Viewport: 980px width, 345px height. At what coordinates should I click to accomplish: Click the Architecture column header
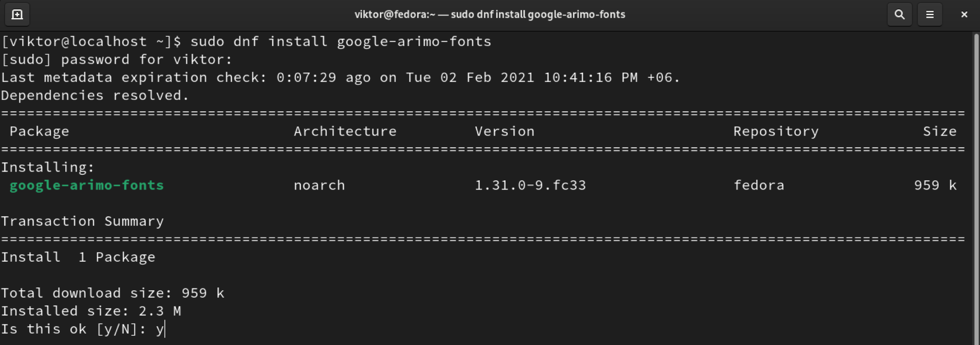(345, 132)
